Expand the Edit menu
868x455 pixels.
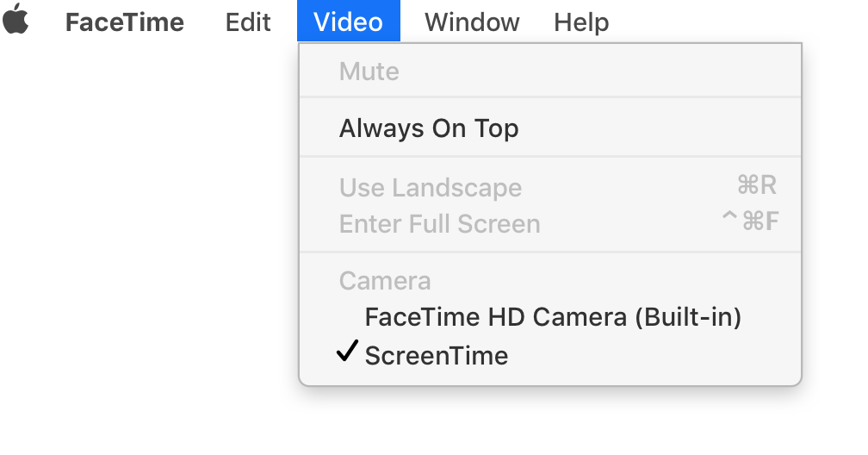pos(248,22)
